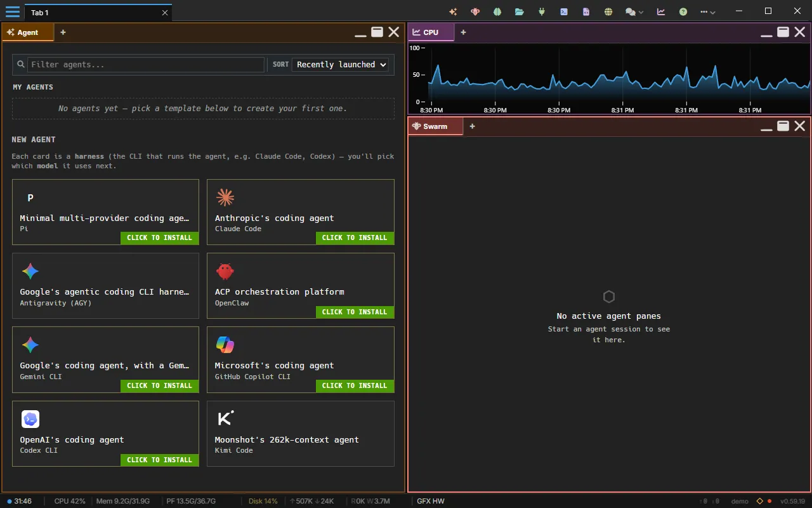Select the Swarm pane tab
This screenshot has width=812, height=508.
[435, 126]
